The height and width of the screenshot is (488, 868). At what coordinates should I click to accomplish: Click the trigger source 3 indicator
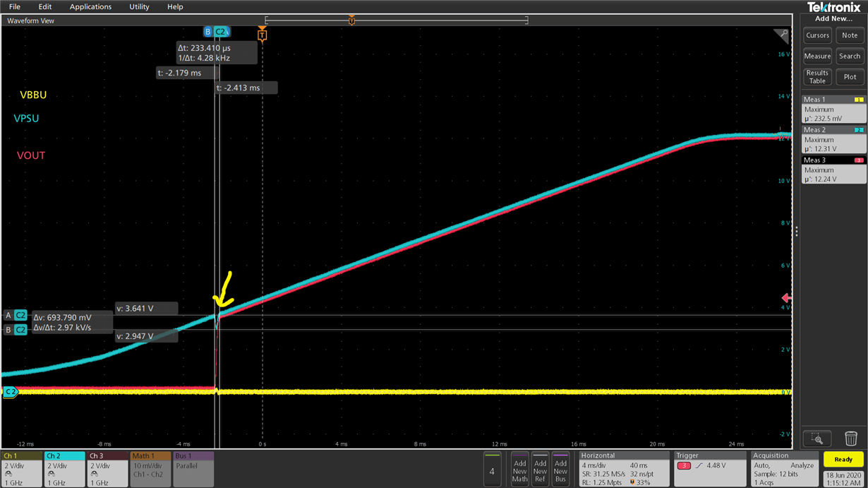click(x=684, y=466)
